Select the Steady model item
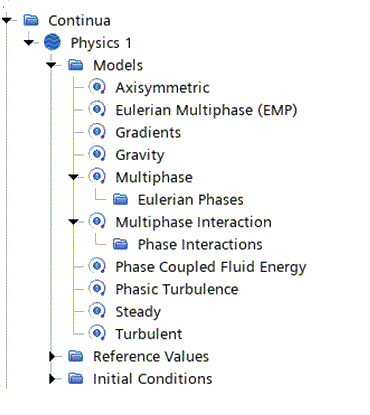This screenshot has height=415, width=370. pyautogui.click(x=138, y=312)
